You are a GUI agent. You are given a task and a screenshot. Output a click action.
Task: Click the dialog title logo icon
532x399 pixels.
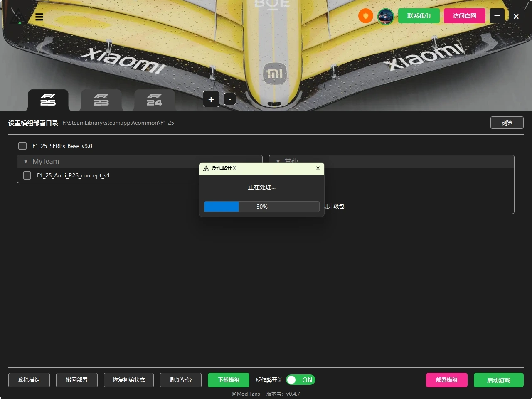[x=206, y=168]
